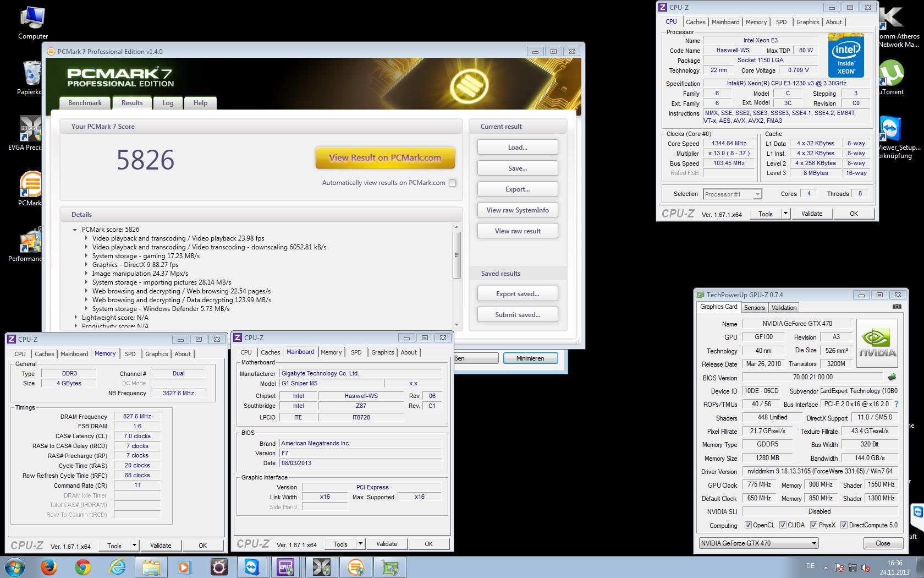Click the Load... button in PCMark

pos(518,148)
